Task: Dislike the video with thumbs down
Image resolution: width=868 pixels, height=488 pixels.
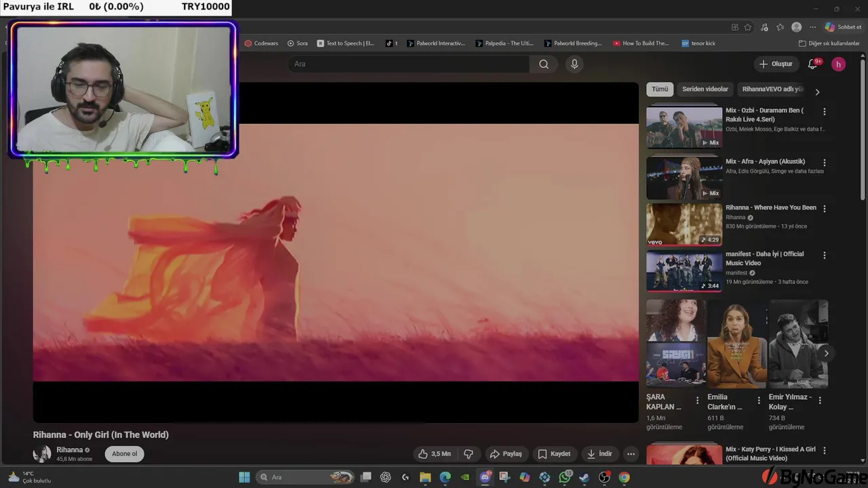Action: [x=468, y=454]
